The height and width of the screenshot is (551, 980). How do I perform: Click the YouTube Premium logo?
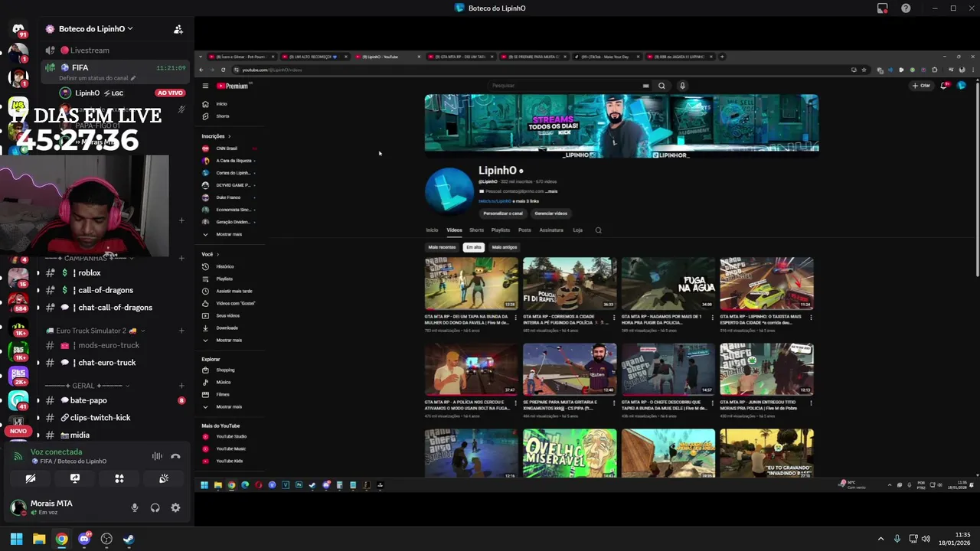(x=234, y=86)
